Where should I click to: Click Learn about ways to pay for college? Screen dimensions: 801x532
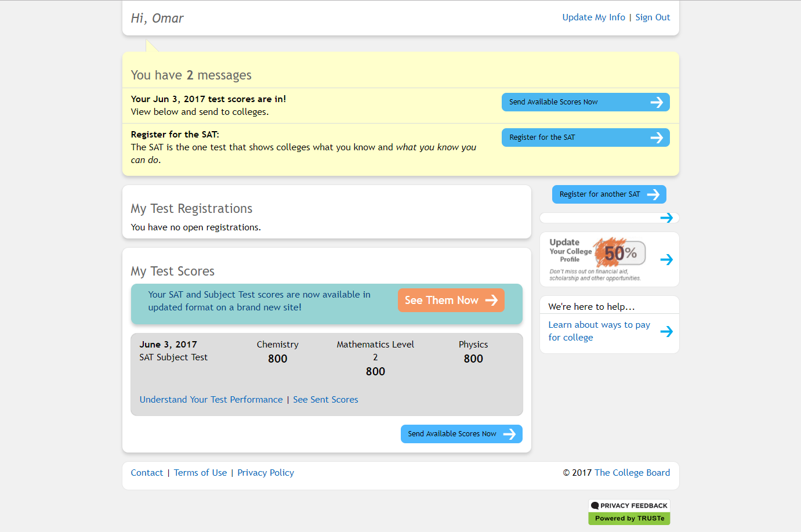599,331
